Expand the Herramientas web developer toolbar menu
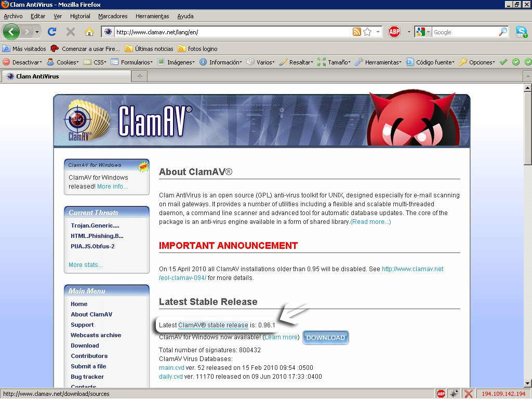Viewport: 532px width, 399px height. tap(378, 62)
